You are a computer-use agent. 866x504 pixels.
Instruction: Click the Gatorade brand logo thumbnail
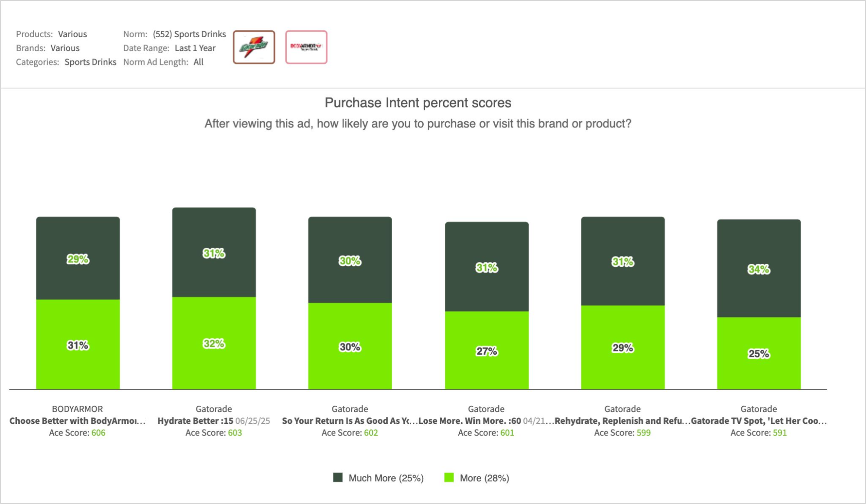point(254,47)
